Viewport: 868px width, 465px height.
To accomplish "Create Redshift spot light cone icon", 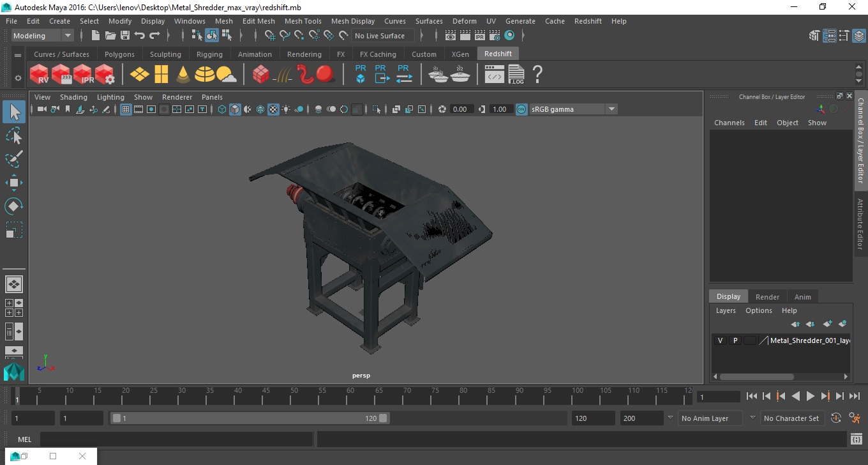I will pos(183,75).
